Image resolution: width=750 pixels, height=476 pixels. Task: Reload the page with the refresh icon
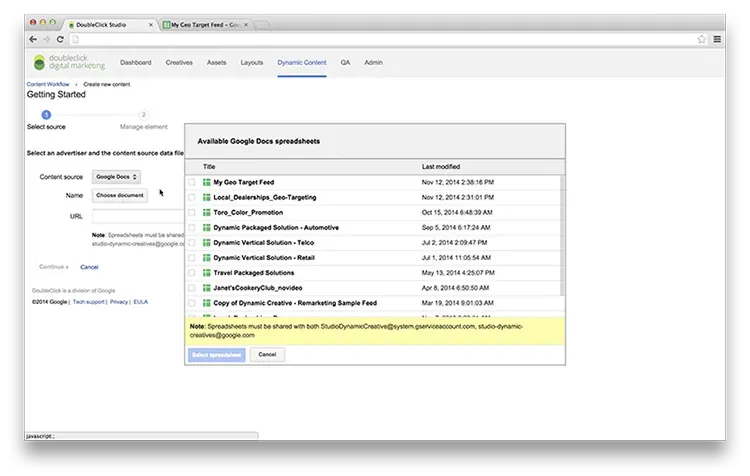61,39
